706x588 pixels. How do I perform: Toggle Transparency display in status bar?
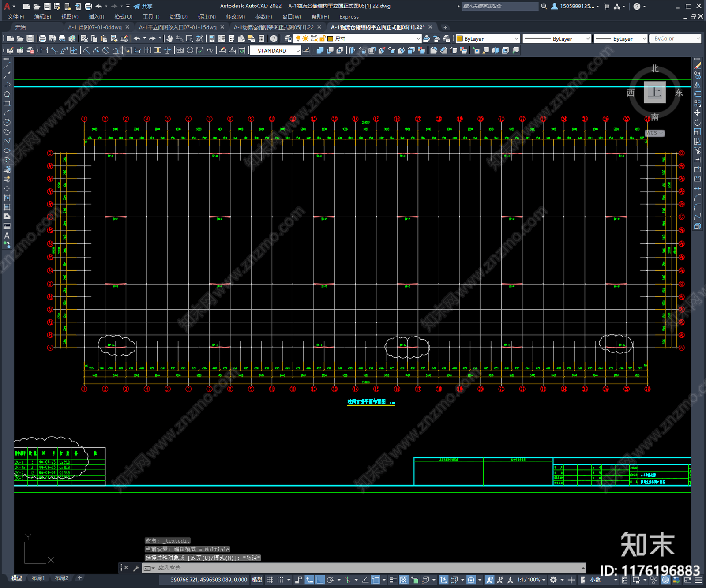(404, 580)
